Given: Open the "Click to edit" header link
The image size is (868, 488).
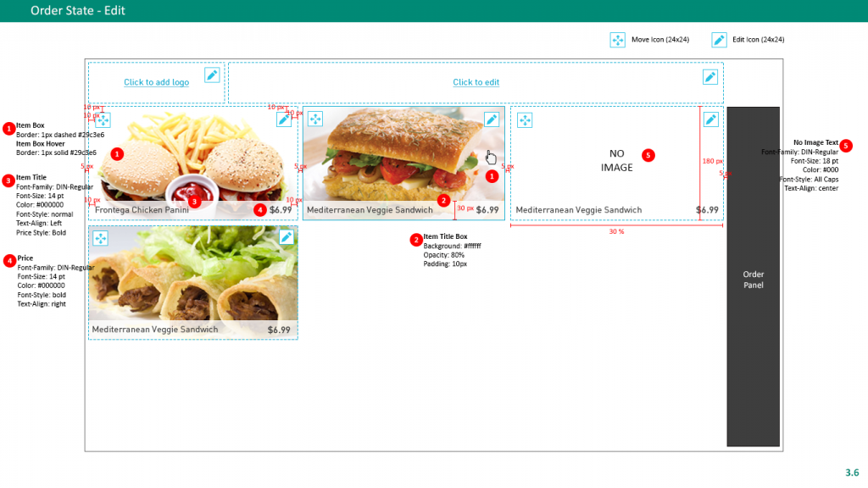Looking at the screenshot, I should click(476, 82).
